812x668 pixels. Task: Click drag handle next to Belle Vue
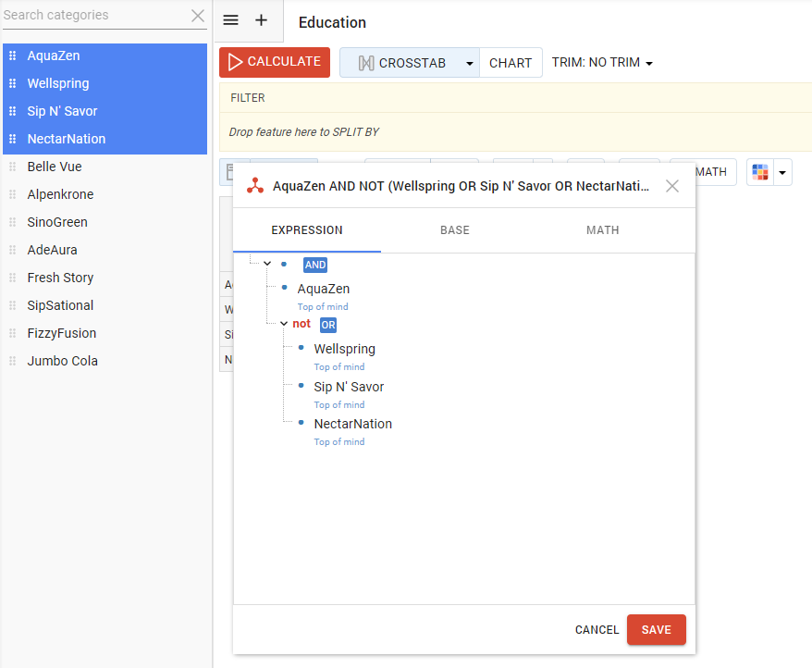13,167
